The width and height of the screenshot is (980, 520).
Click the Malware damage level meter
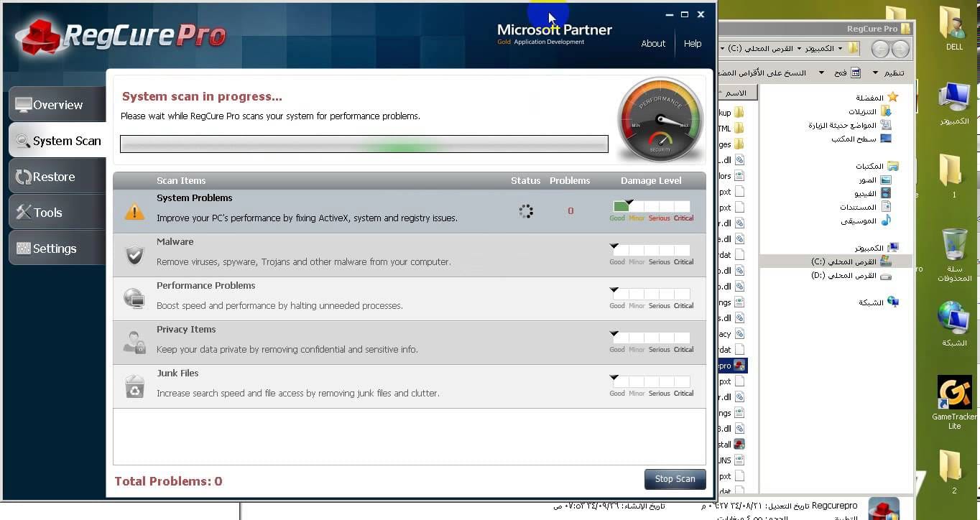click(652, 254)
